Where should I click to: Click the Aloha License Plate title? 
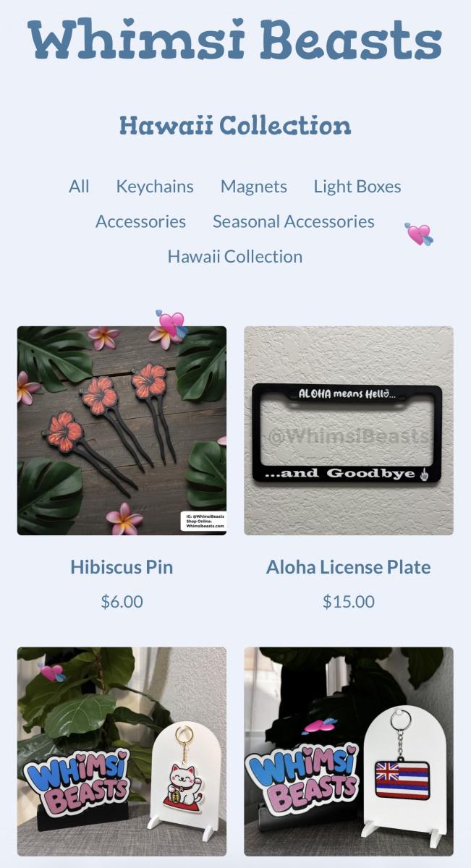[349, 567]
